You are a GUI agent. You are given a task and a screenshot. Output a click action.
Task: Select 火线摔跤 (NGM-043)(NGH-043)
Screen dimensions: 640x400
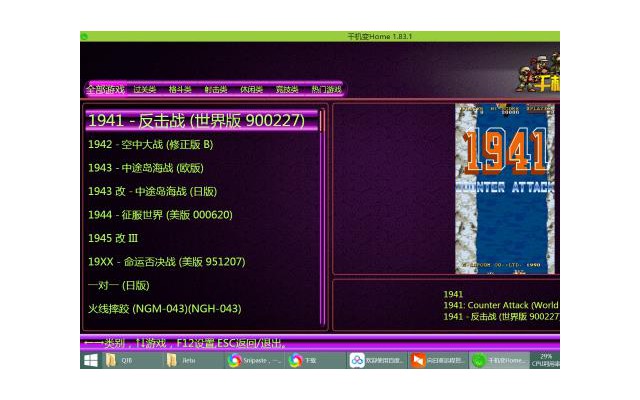[x=164, y=309]
